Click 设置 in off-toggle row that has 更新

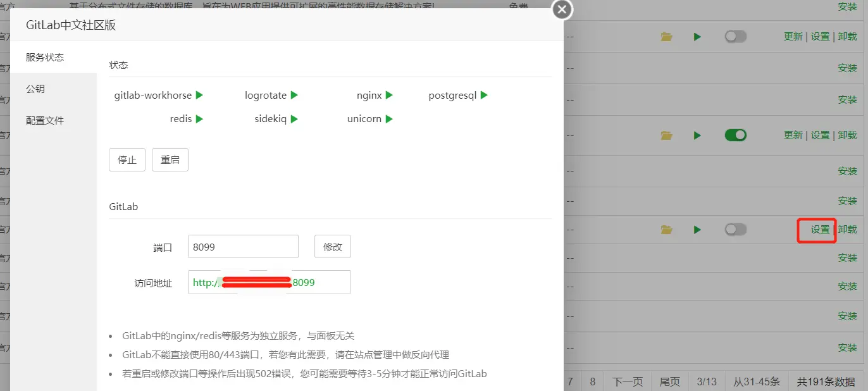click(821, 37)
